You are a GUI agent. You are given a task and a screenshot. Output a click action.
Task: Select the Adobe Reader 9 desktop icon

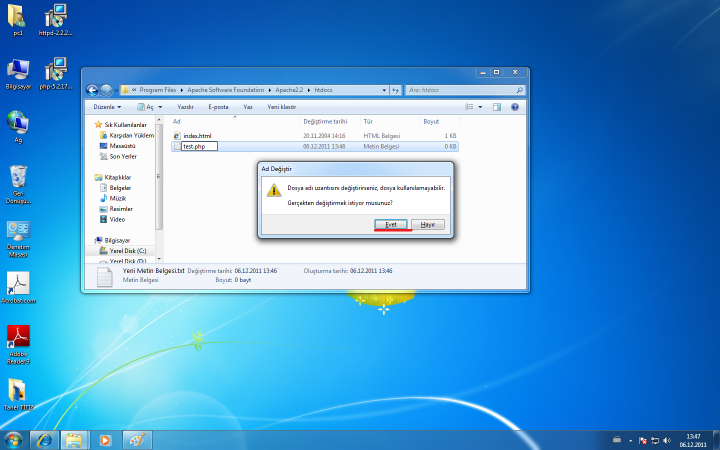tap(18, 337)
